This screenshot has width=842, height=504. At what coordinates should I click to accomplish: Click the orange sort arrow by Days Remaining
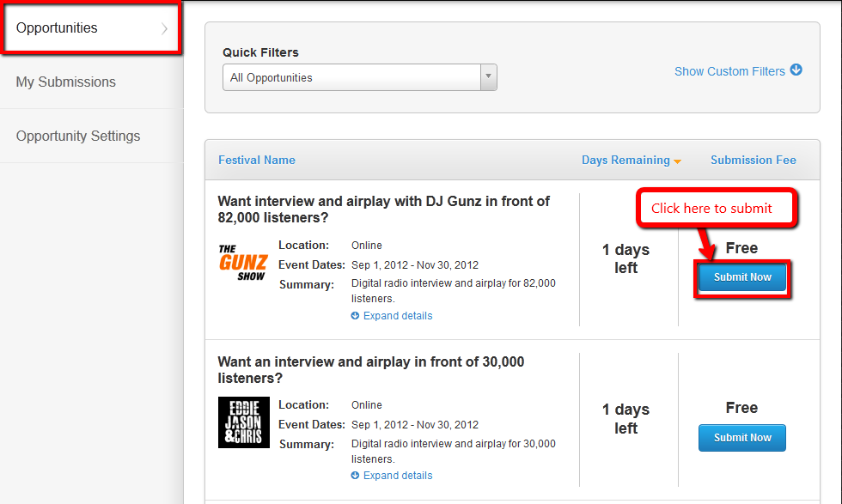tap(678, 161)
